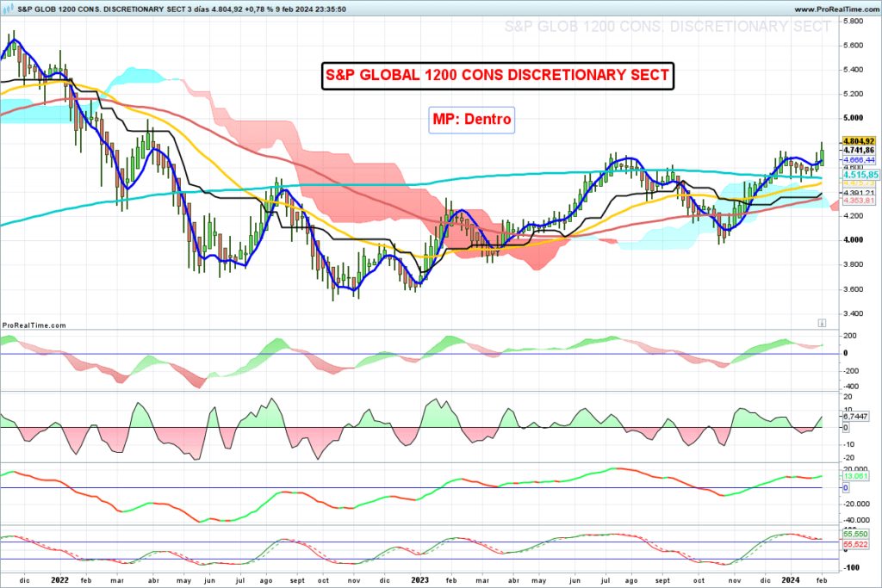Screen dimensions: 882x588
Task: Click the gray watermark title at the chart's top right
Action: [x=668, y=27]
